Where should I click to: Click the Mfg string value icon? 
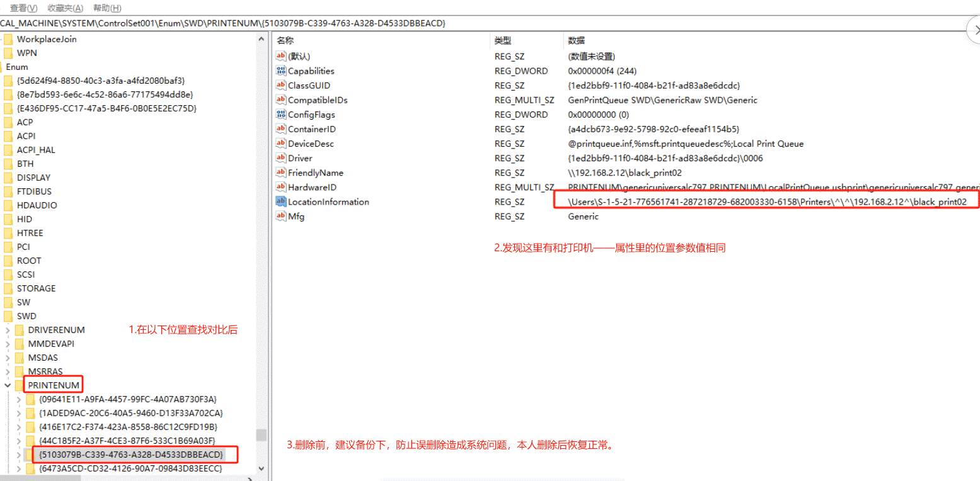click(x=281, y=217)
